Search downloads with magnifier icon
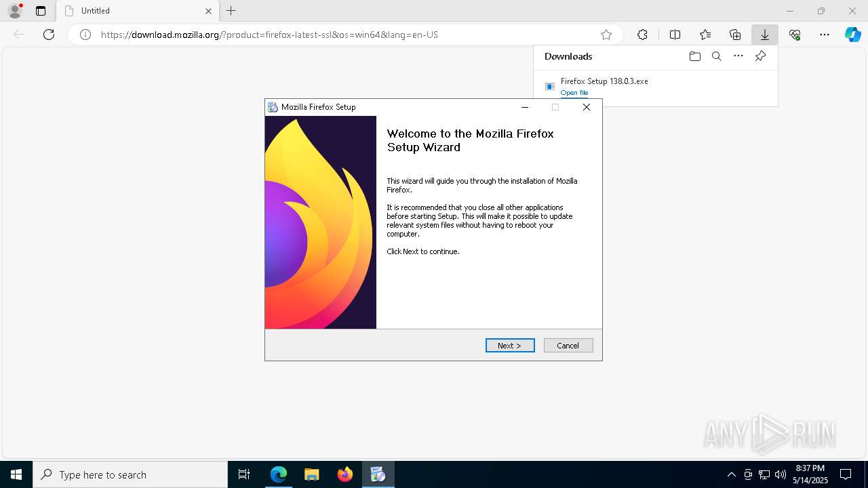The image size is (868, 488). [x=716, y=56]
